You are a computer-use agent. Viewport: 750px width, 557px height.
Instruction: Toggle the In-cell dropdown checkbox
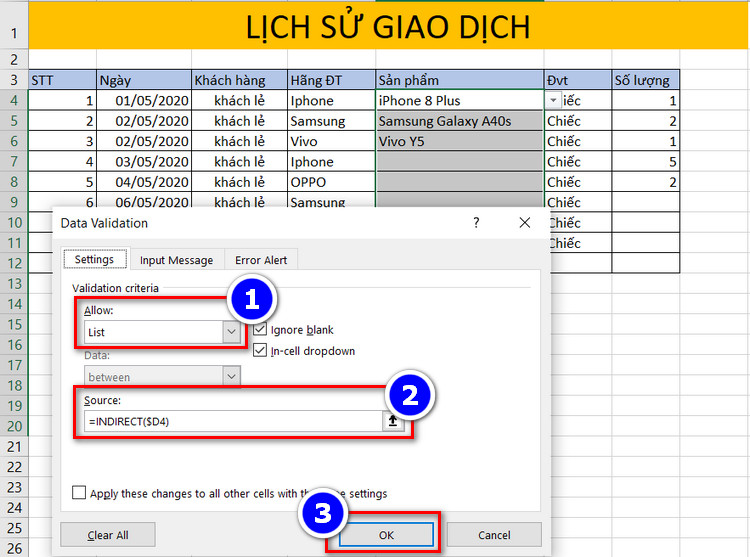[260, 350]
